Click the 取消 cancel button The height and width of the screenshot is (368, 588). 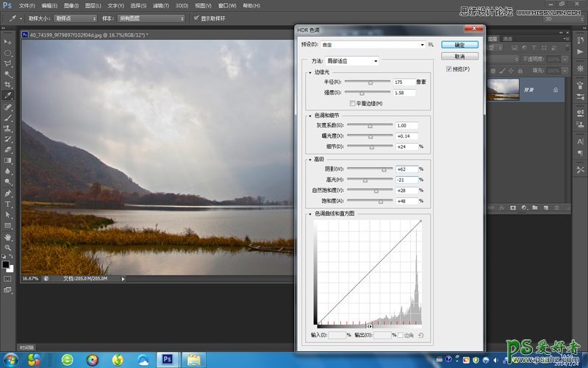click(x=460, y=56)
